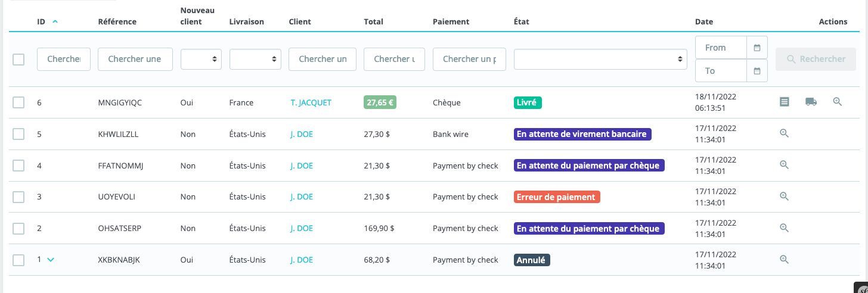
Task: Select the checkbox for order 5
Action: 18,134
